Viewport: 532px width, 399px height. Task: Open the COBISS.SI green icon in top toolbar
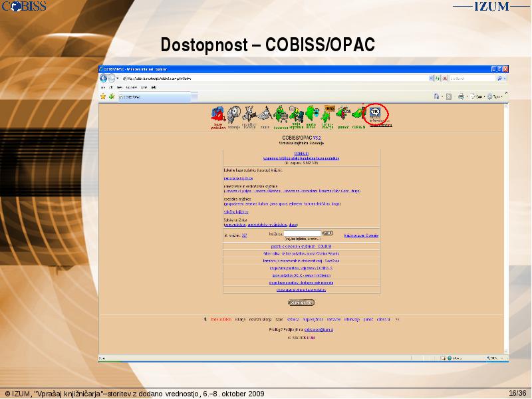point(358,118)
